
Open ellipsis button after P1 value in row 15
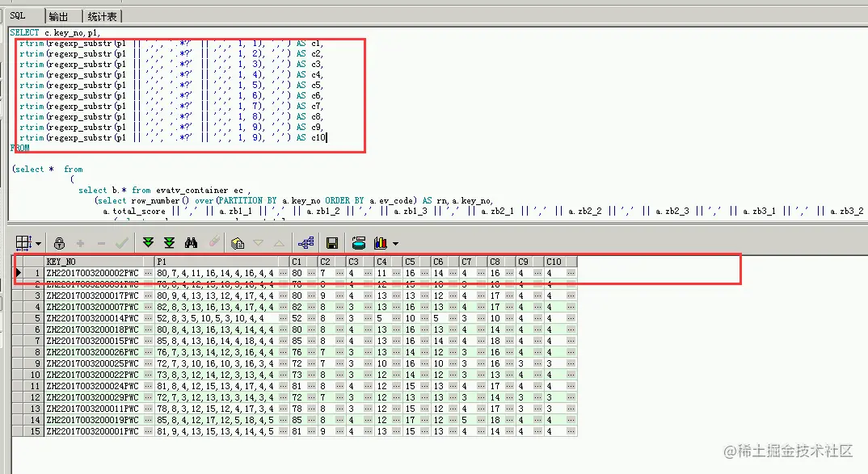point(284,431)
